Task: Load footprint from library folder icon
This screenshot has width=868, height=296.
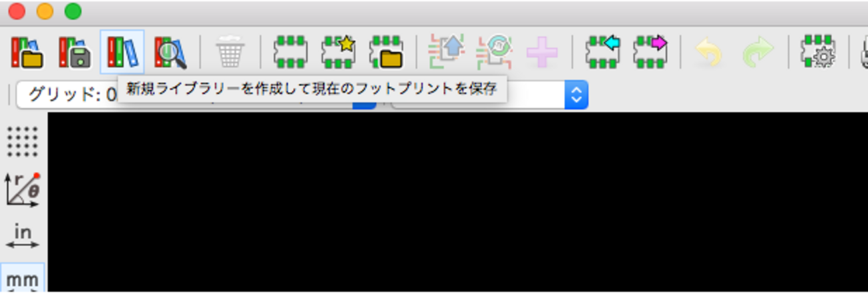Action: click(386, 52)
